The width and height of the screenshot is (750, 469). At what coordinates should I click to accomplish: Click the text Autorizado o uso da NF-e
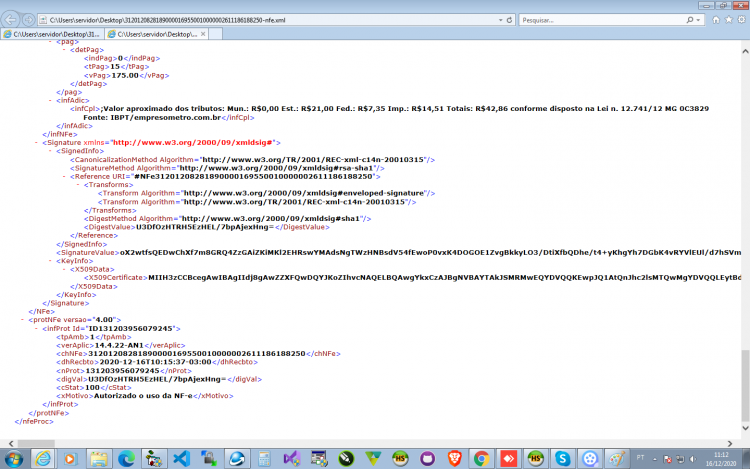143,396
